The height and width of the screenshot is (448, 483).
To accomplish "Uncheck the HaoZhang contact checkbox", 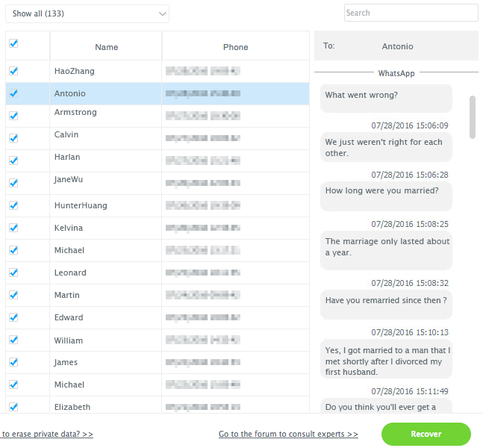I will click(13, 71).
